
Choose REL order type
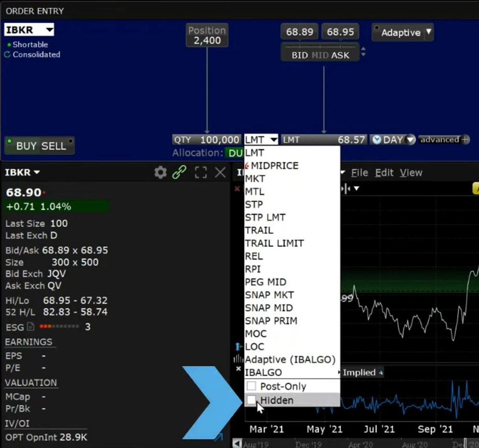click(x=292, y=256)
